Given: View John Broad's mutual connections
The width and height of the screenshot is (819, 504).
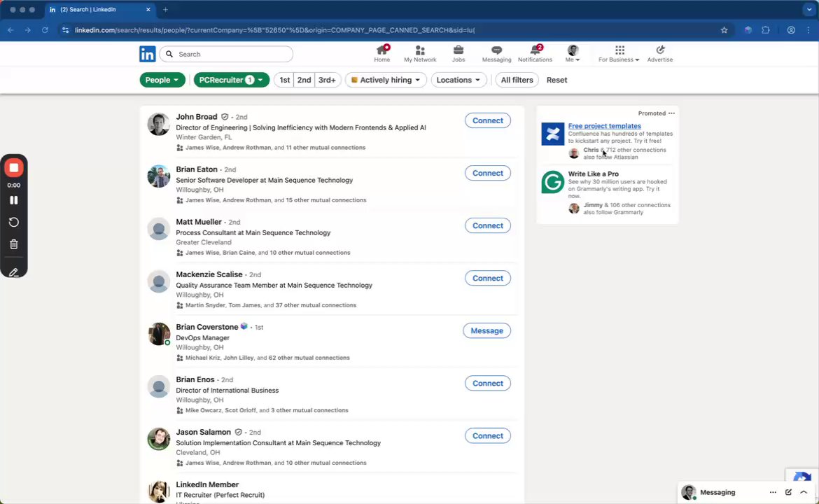Looking at the screenshot, I should 275,148.
